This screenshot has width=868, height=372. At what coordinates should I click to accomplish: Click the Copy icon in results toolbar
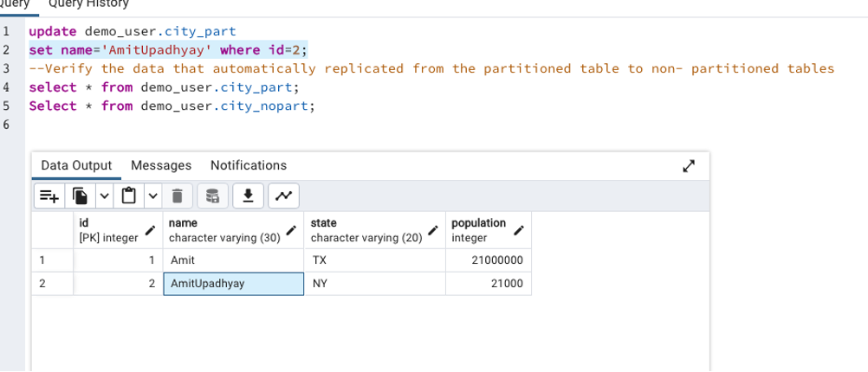point(80,196)
